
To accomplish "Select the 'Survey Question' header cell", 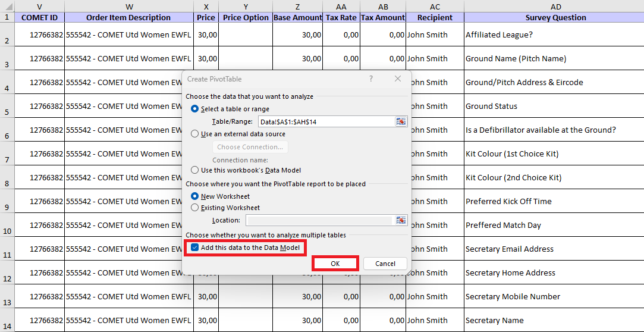I will coord(555,17).
